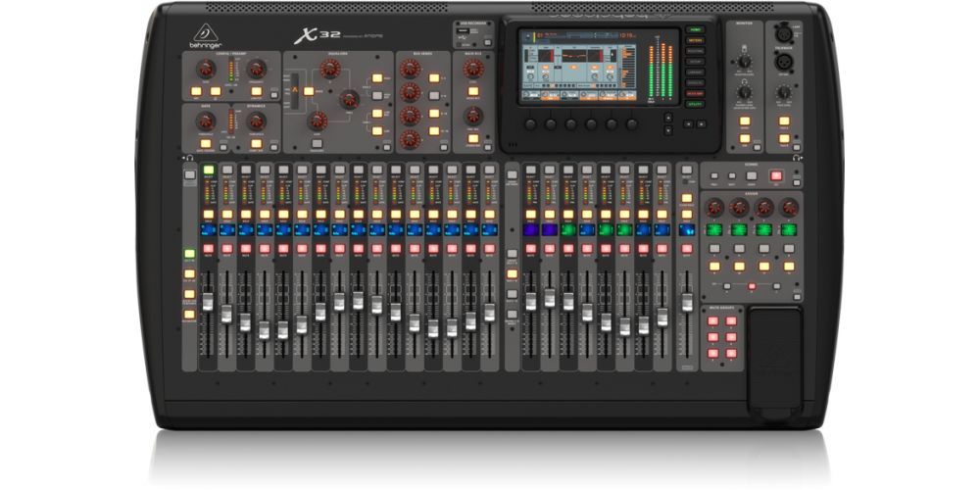980x490 pixels.
Task: Click the first rotary knob in Assign section
Action: click(x=714, y=207)
